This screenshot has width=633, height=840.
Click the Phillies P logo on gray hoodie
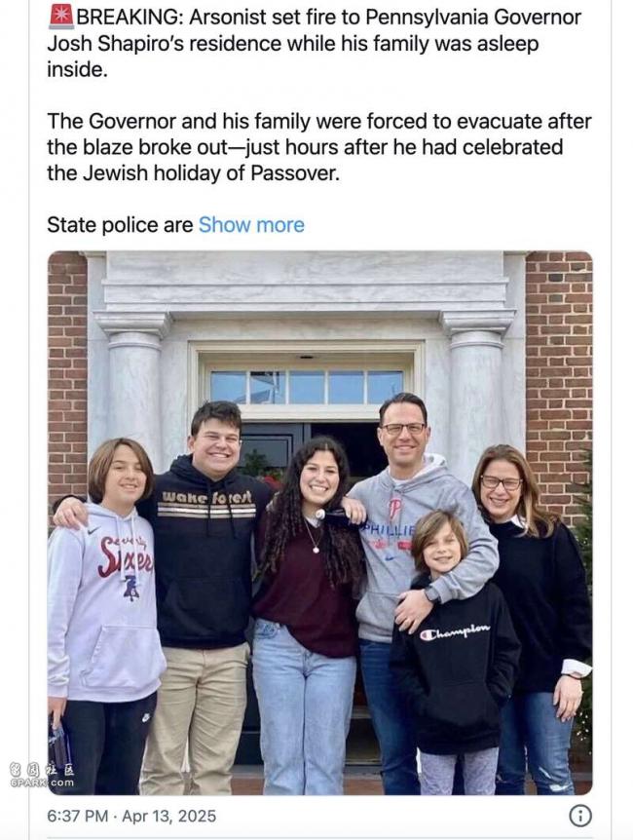(394, 507)
